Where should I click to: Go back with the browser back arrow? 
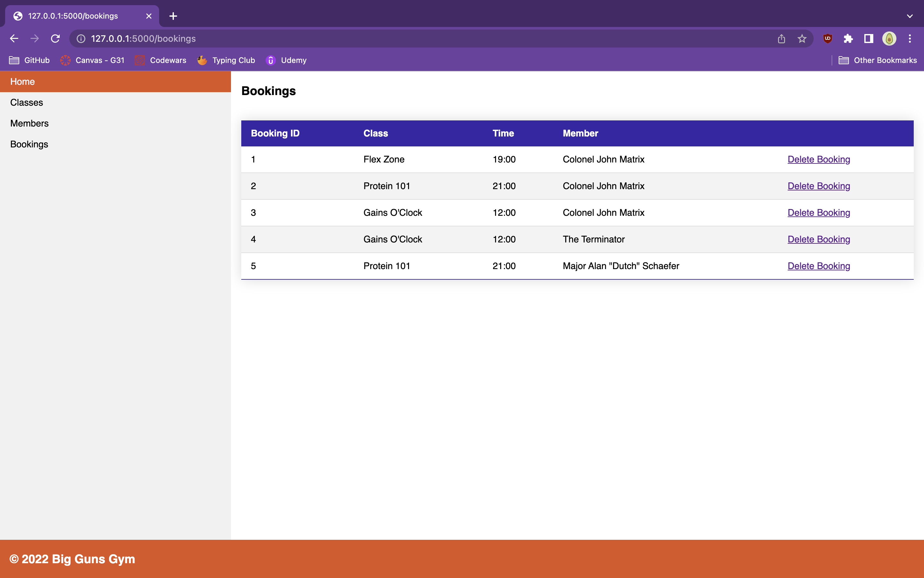pyautogui.click(x=14, y=39)
